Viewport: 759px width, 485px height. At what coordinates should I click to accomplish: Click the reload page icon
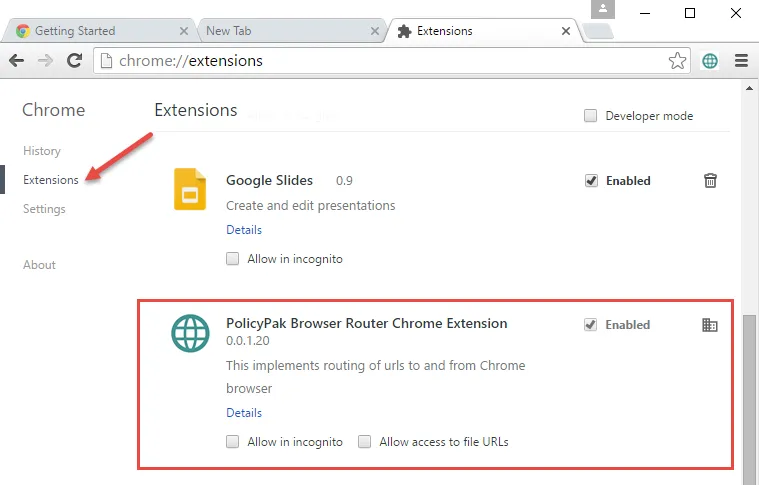pos(74,61)
